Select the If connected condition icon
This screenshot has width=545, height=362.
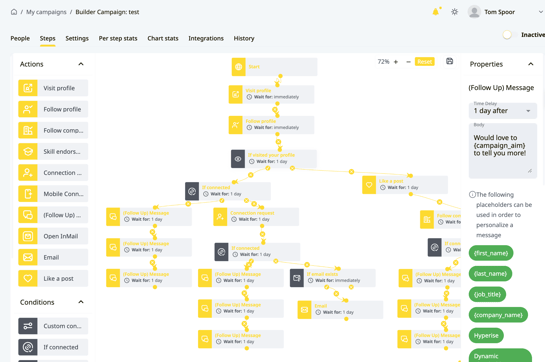[28, 347]
